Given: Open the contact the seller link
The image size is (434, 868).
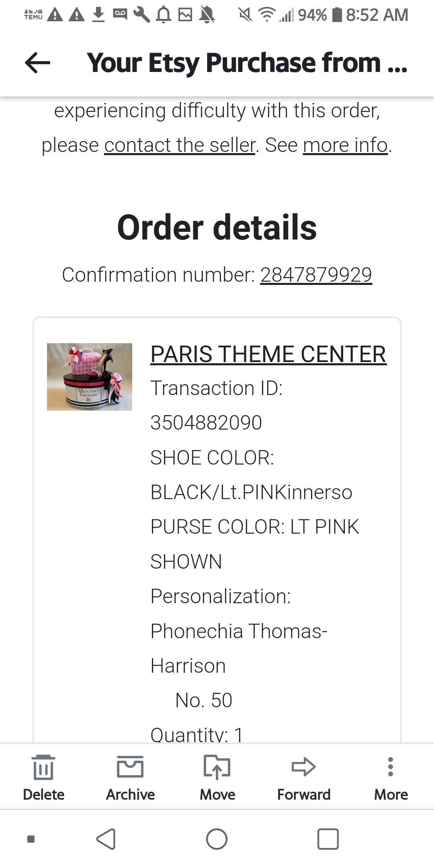Looking at the screenshot, I should 180,145.
